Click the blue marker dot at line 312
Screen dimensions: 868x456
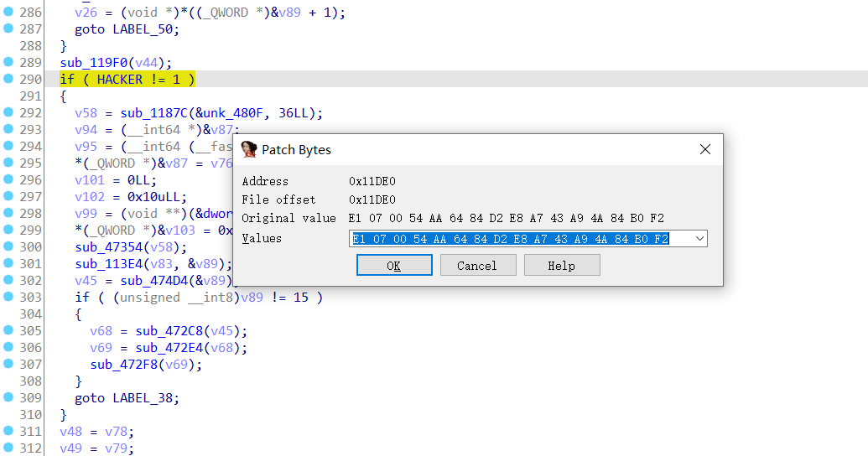[8, 448]
